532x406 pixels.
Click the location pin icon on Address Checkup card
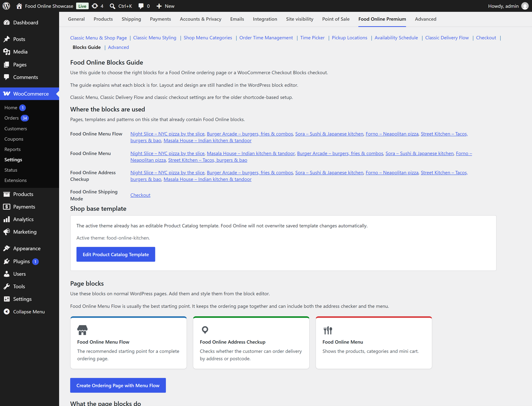pyautogui.click(x=205, y=330)
